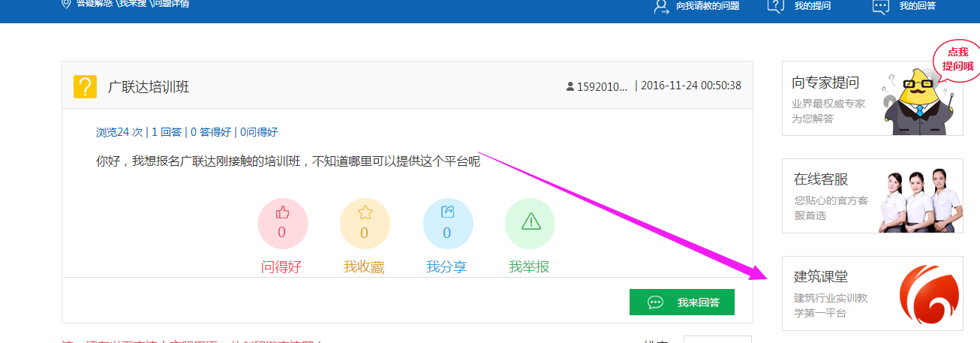Open the 排序 sort dropdown
The width and height of the screenshot is (980, 343).
(717, 339)
